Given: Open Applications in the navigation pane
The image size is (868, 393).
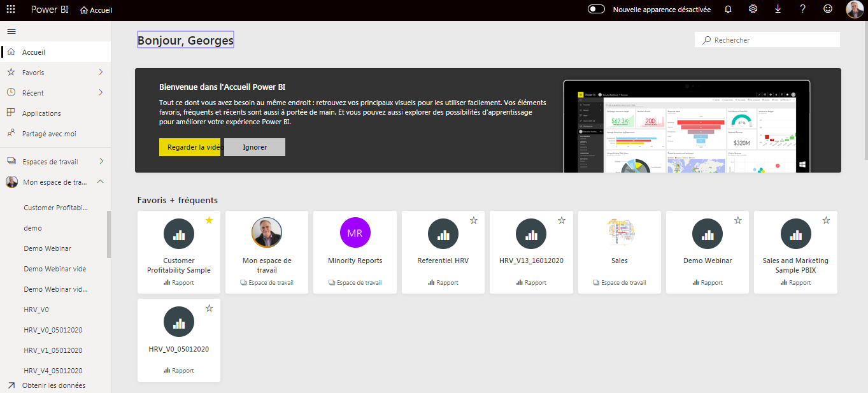Looking at the screenshot, I should pyautogui.click(x=55, y=113).
